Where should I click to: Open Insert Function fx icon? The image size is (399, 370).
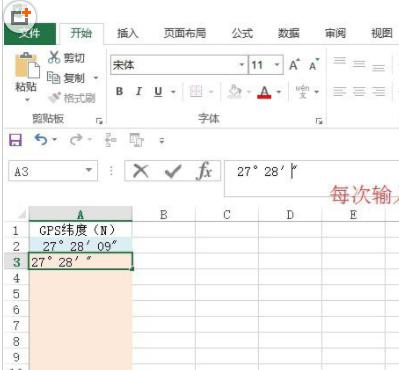(204, 171)
